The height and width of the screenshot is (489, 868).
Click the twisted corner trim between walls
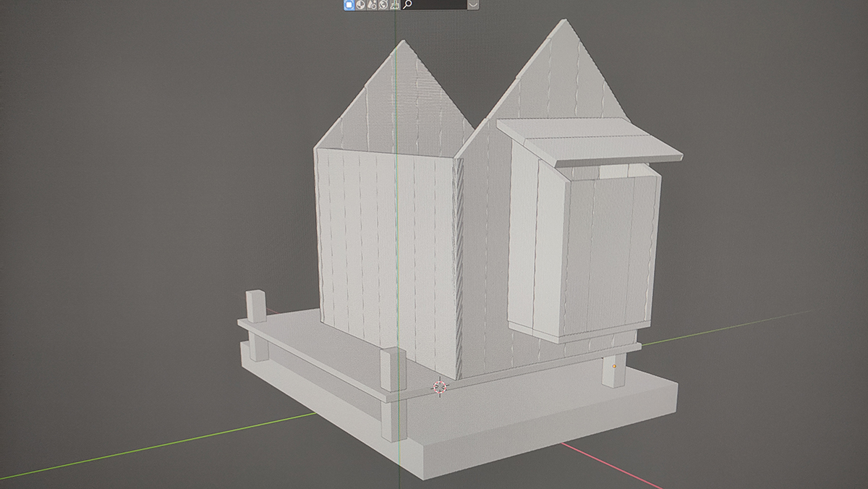[457, 268]
